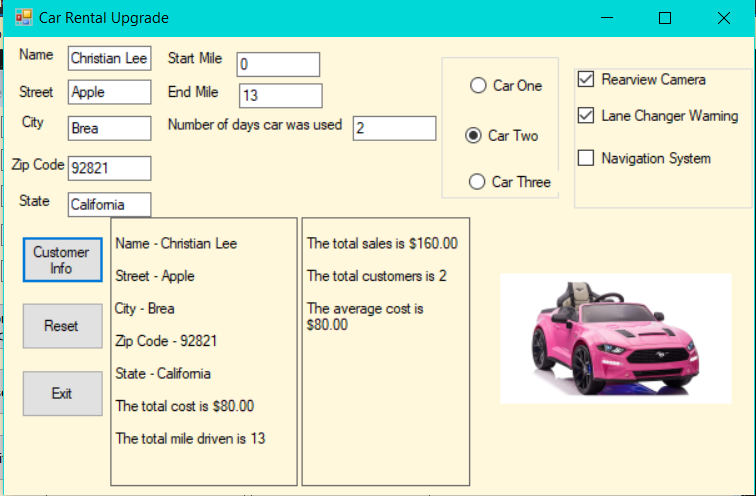
Task: Select the Car One radio button
Action: pos(477,86)
